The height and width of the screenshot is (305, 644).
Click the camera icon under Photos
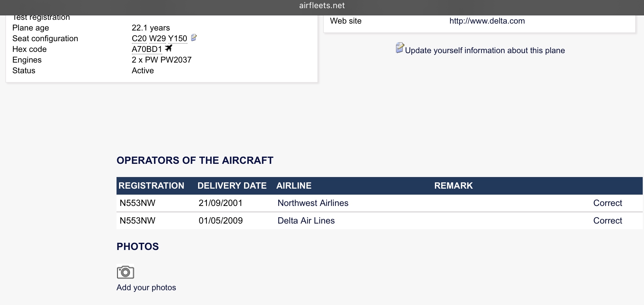coord(125,272)
